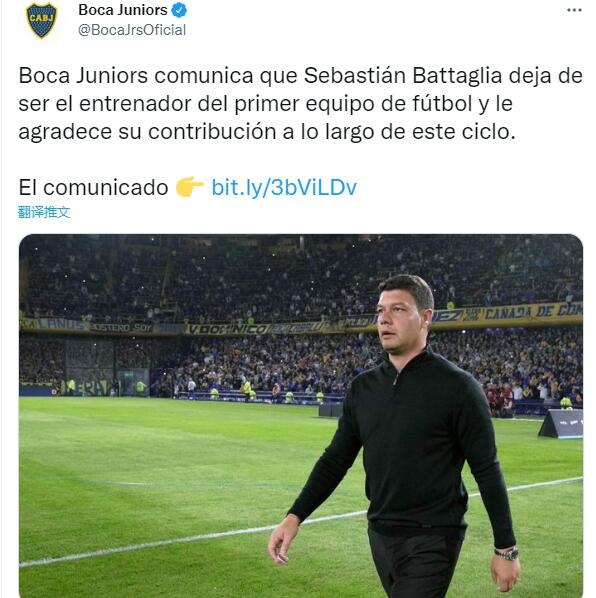Click the 翻译推文 translate tweet link

tap(44, 212)
